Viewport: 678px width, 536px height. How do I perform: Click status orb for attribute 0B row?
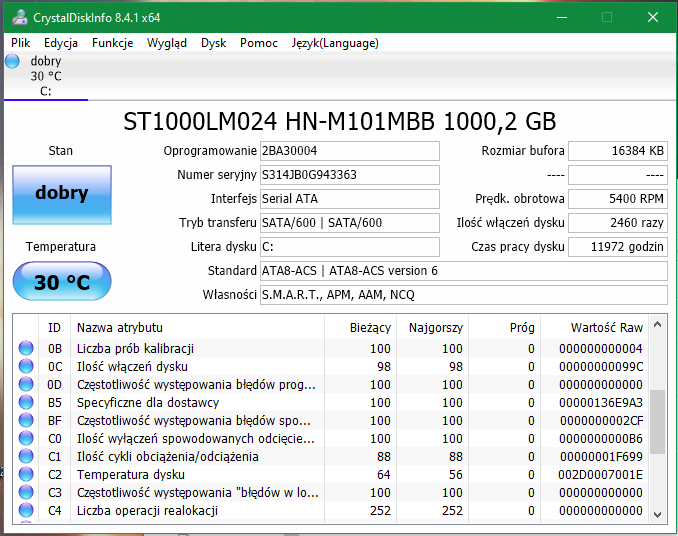click(26, 348)
